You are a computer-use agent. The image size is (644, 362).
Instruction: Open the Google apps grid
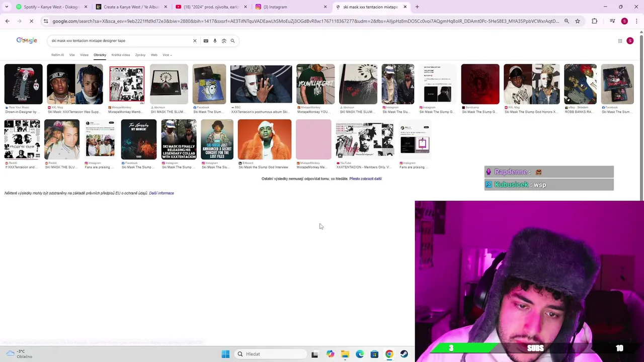[620, 41]
